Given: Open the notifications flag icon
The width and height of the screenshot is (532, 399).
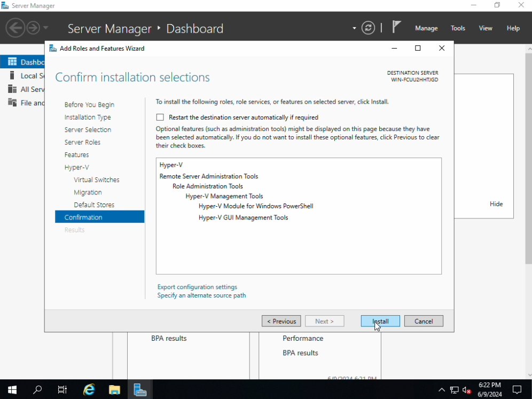Looking at the screenshot, I should (396, 27).
